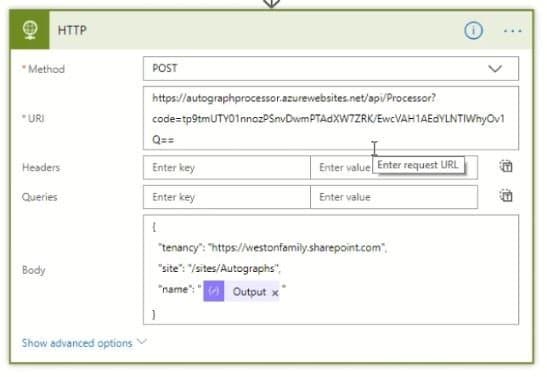
Task: Click the "site": "/sites/Autographs" line
Action: coord(219,268)
